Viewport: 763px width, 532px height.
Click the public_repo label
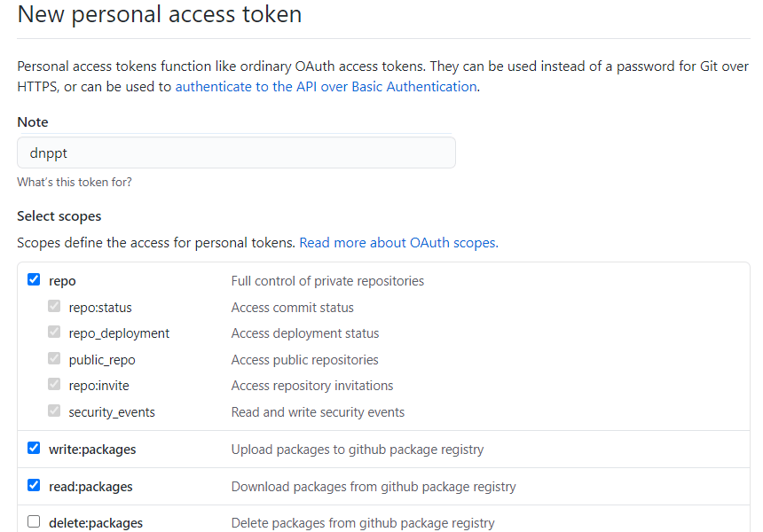102,360
